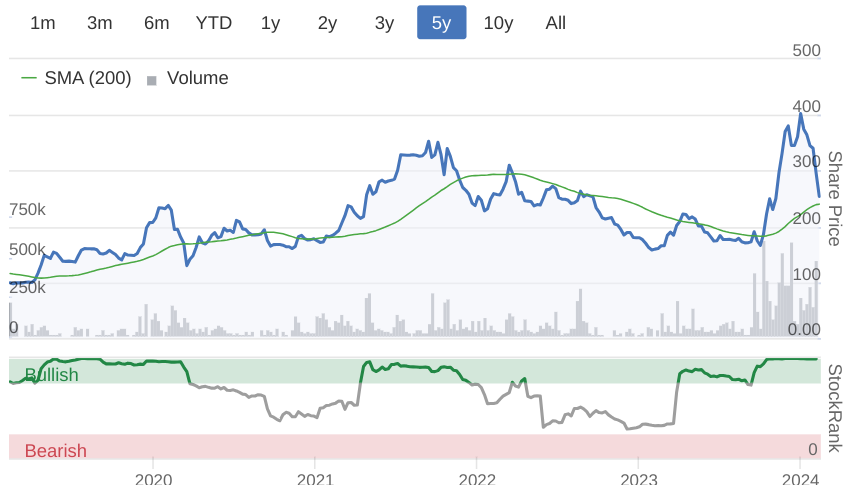This screenshot has height=485, width=859.
Task: Show the All time range
Action: (x=556, y=23)
